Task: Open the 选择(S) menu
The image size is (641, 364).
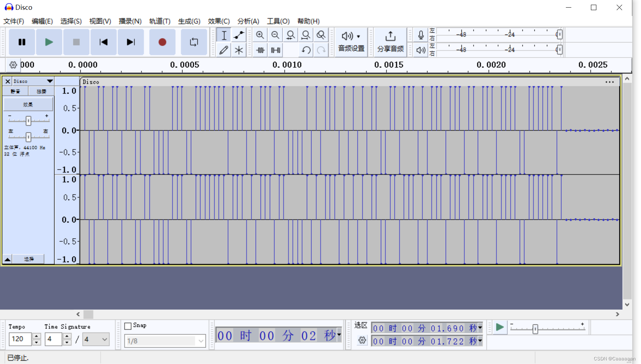Action: click(x=71, y=21)
